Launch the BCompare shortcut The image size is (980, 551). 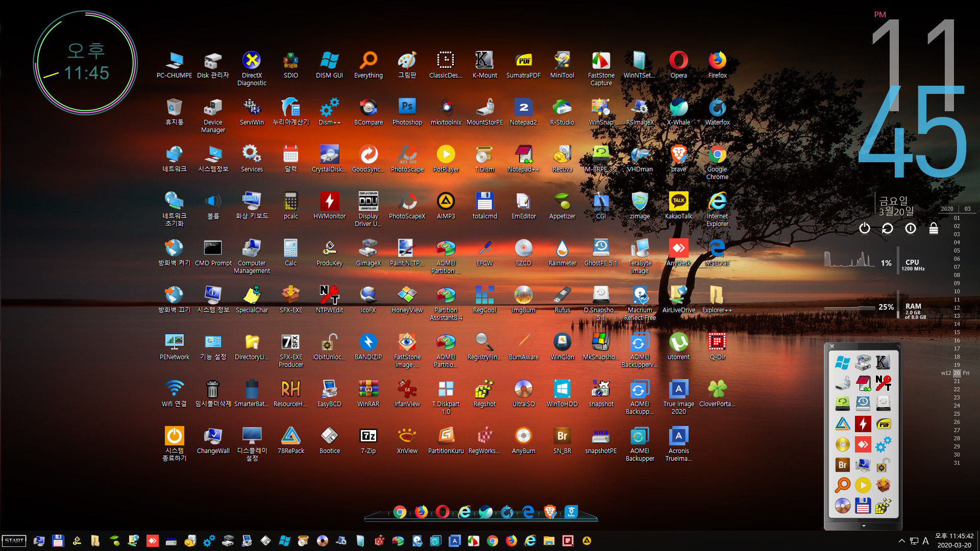(368, 112)
